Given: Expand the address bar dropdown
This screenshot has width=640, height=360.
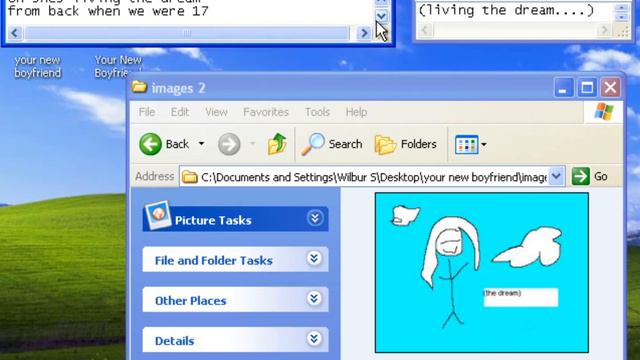Looking at the screenshot, I should [556, 176].
